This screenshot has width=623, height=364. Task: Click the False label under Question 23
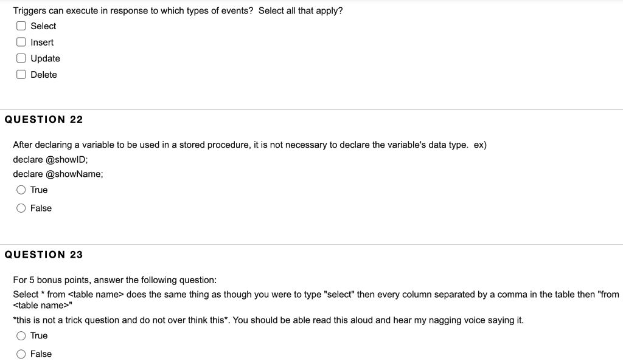40,354
